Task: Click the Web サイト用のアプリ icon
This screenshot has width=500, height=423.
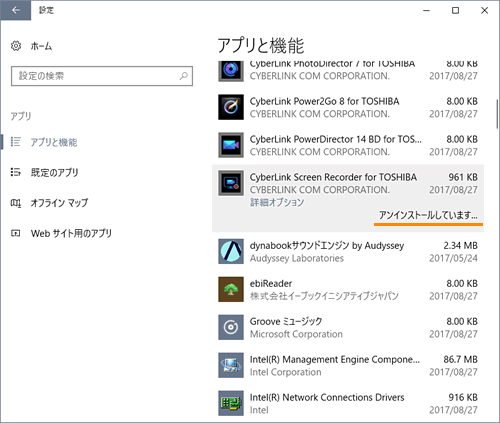Action: point(16,233)
